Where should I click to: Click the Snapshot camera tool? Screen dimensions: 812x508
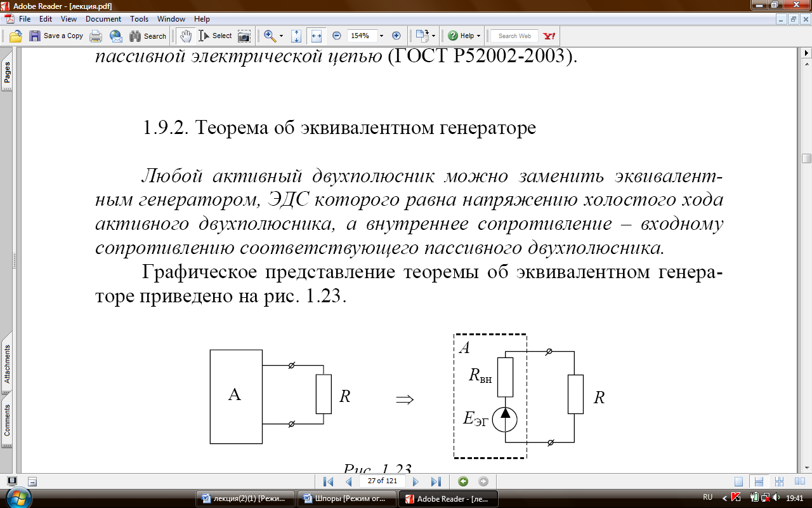point(244,36)
